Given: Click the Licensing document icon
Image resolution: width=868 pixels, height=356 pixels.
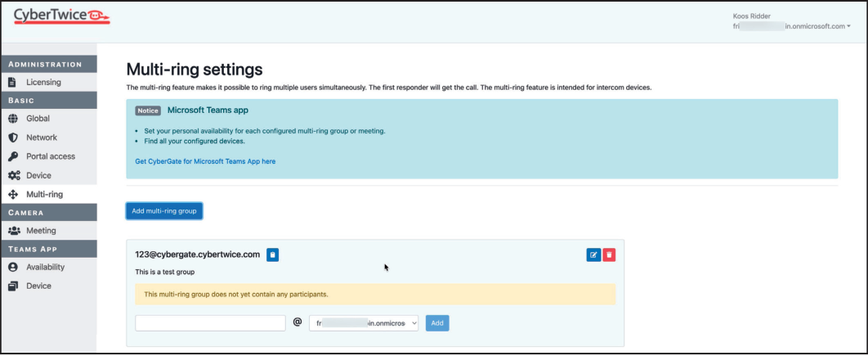Looking at the screenshot, I should 13,82.
